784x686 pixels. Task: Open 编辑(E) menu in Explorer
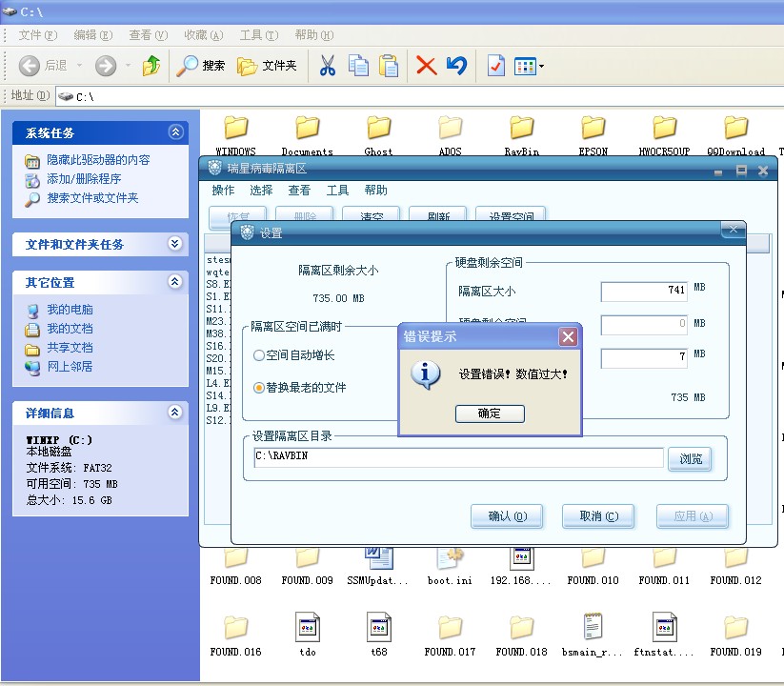93,35
